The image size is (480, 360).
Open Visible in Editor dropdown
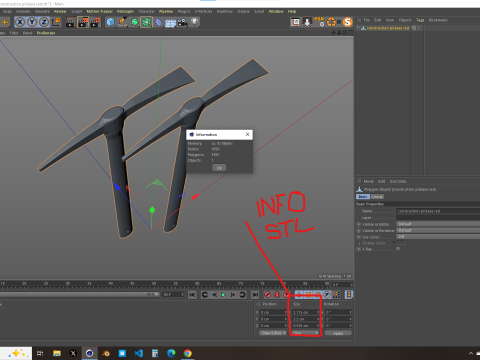[x=438, y=224]
